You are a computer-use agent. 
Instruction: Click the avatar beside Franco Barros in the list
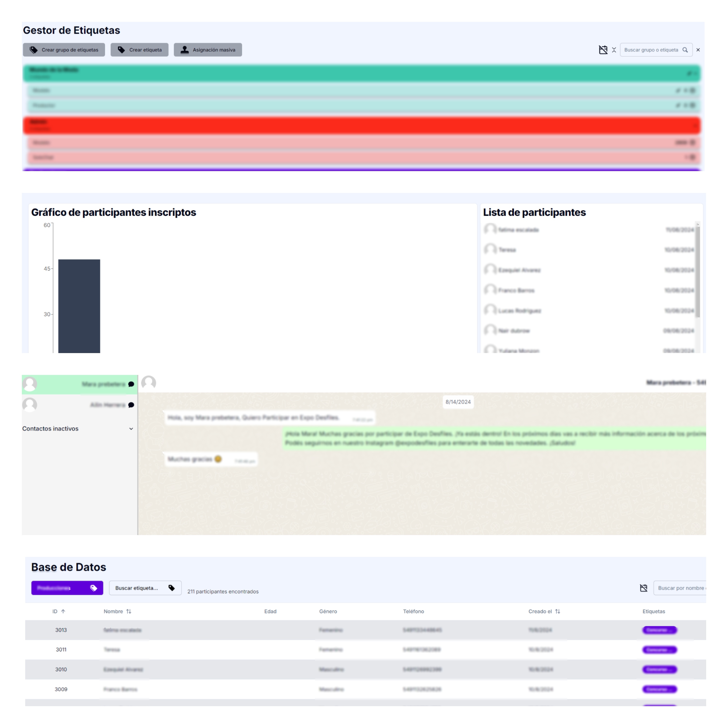click(x=490, y=290)
